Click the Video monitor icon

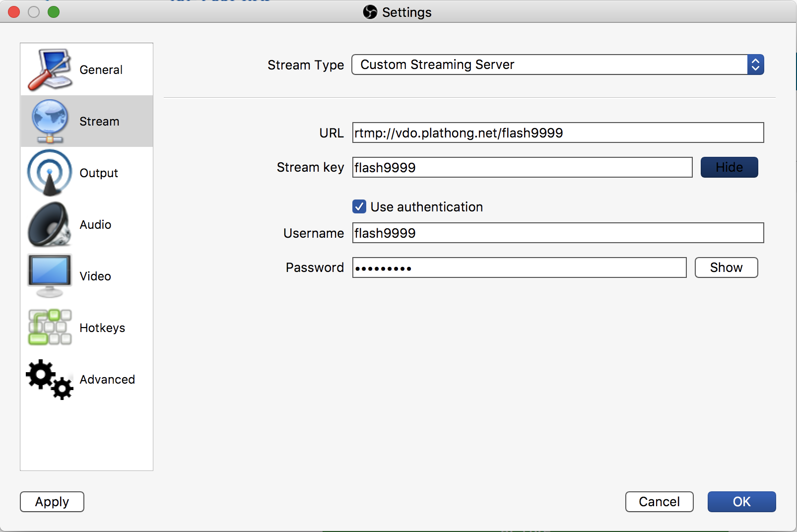point(50,276)
